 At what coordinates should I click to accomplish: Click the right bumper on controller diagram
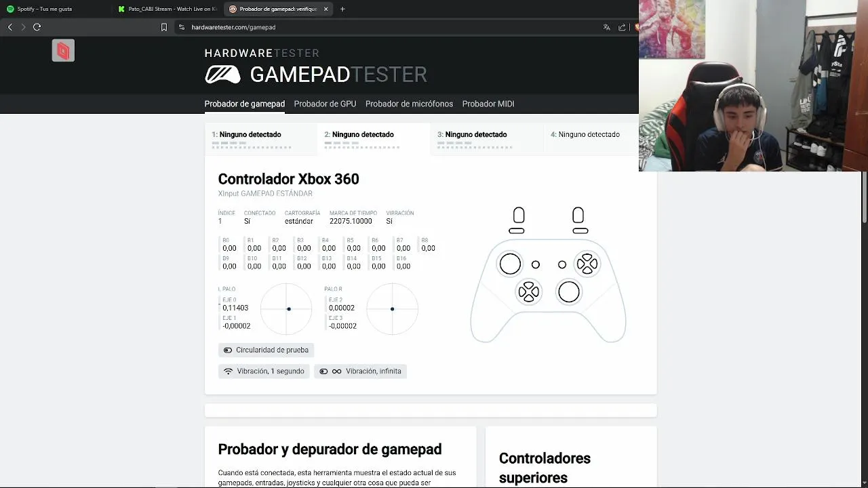(x=580, y=230)
